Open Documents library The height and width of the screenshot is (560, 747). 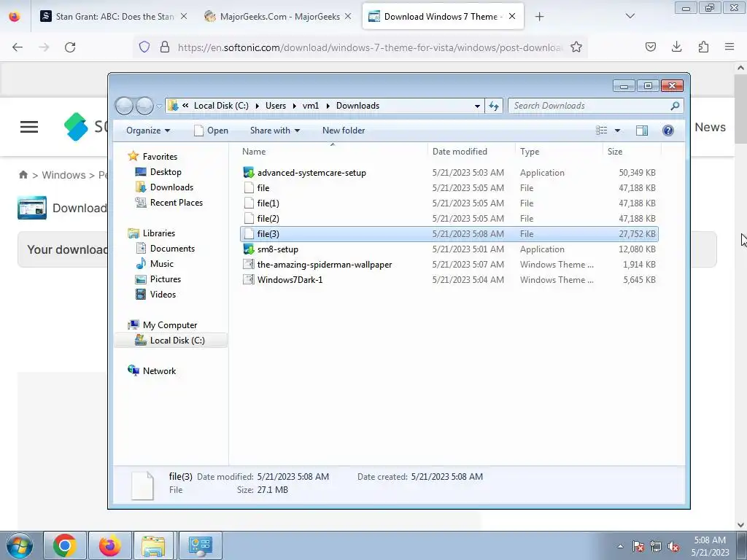(x=172, y=249)
